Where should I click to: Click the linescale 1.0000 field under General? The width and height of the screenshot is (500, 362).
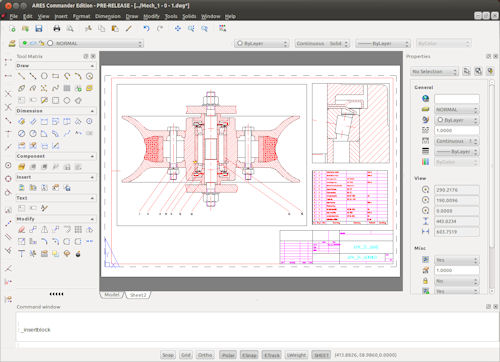tap(457, 130)
